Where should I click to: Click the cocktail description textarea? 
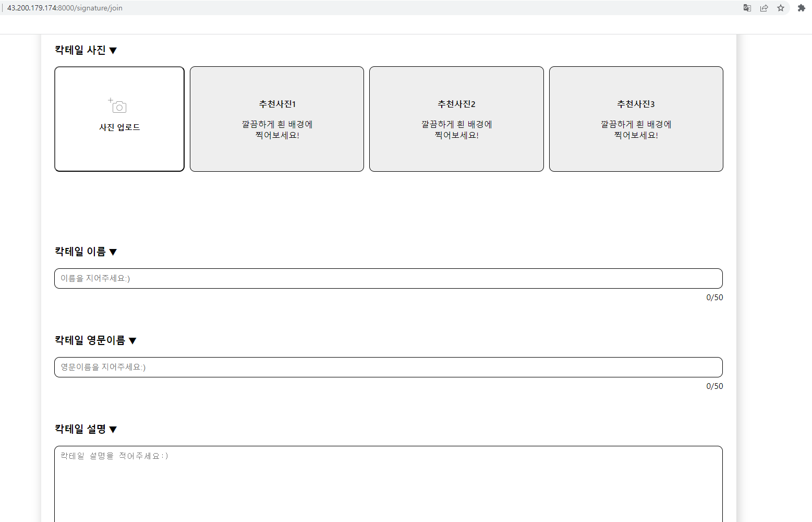pyautogui.click(x=388, y=480)
